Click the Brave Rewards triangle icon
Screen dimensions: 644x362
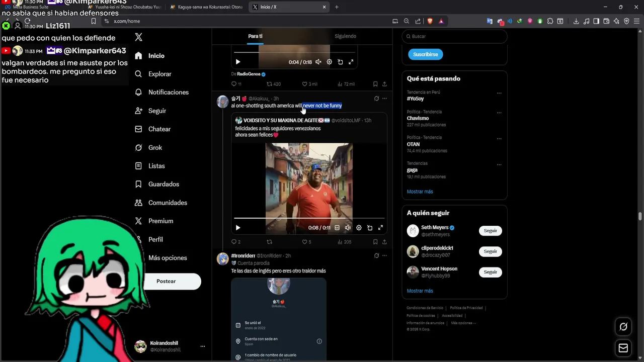[x=441, y=21]
